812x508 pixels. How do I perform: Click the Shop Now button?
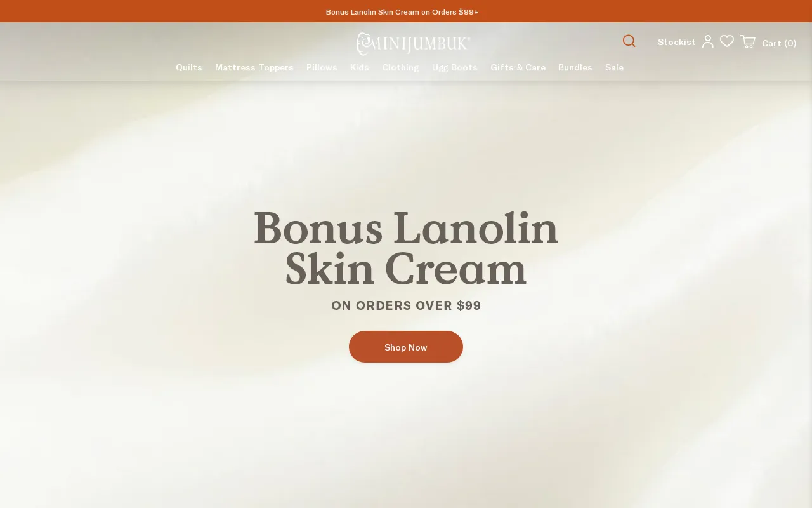[406, 347]
